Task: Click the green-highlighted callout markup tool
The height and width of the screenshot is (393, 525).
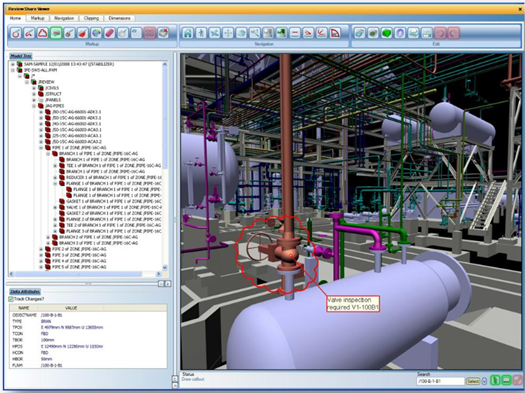Action: [56, 33]
